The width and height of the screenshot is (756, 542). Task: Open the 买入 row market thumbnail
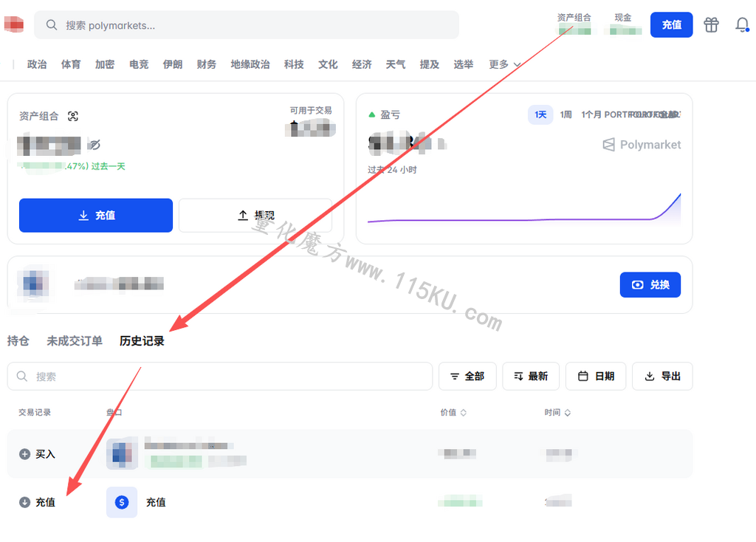pos(122,453)
